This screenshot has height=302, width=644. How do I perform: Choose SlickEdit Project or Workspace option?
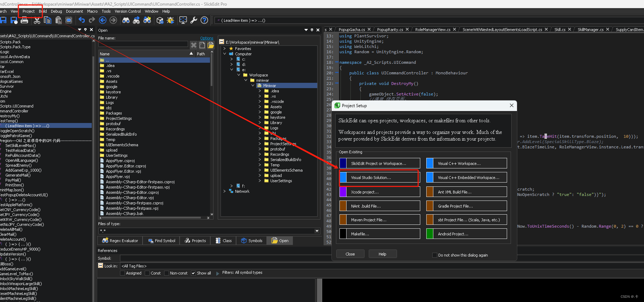380,164
